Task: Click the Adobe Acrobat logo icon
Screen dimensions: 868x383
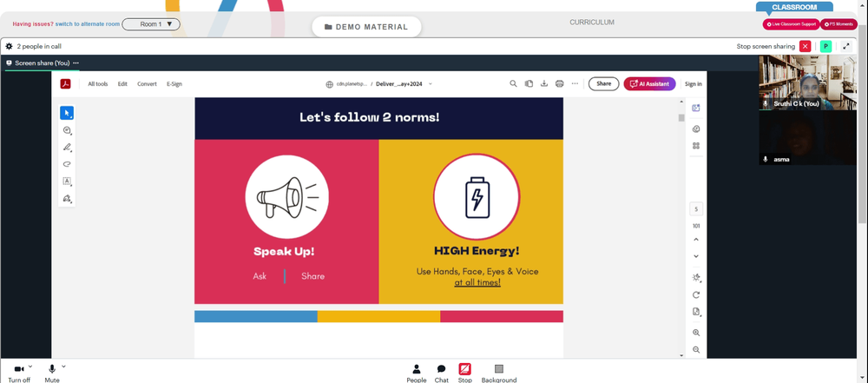Action: click(65, 83)
